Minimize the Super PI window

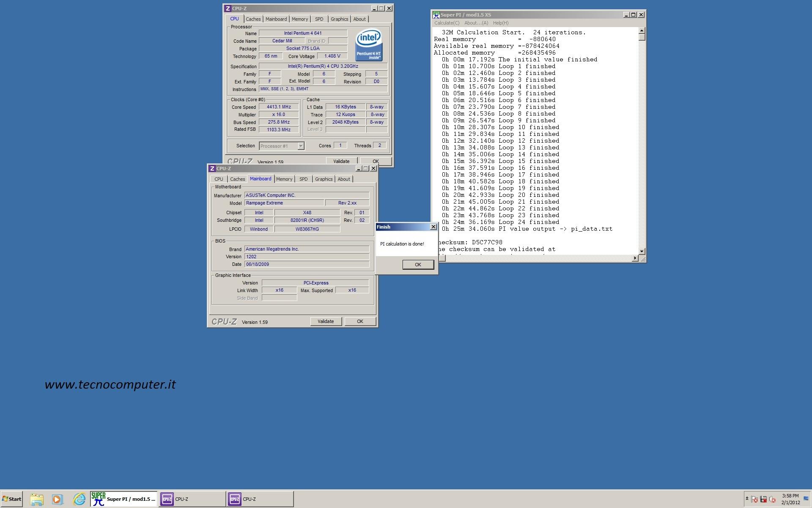coord(626,15)
